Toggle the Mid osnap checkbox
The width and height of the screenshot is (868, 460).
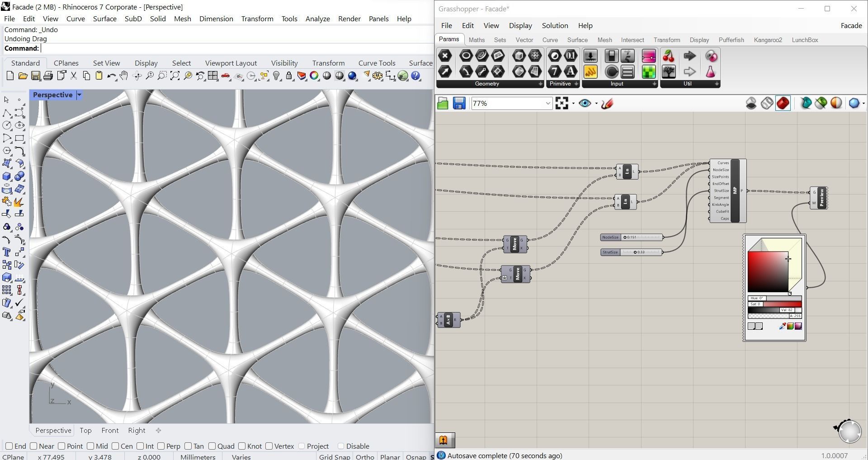90,446
